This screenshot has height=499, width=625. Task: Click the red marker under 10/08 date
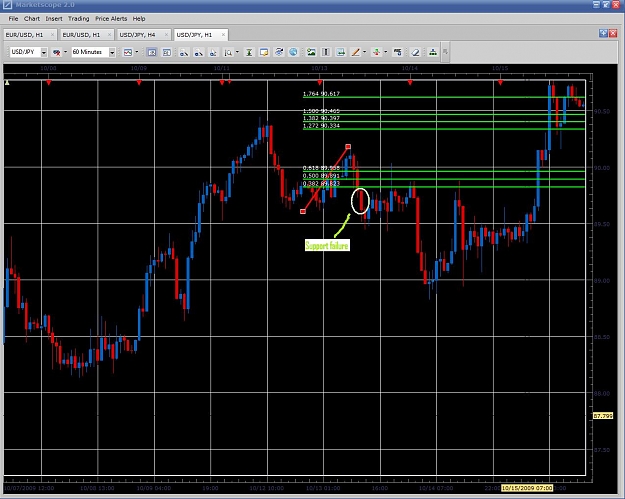coord(49,83)
